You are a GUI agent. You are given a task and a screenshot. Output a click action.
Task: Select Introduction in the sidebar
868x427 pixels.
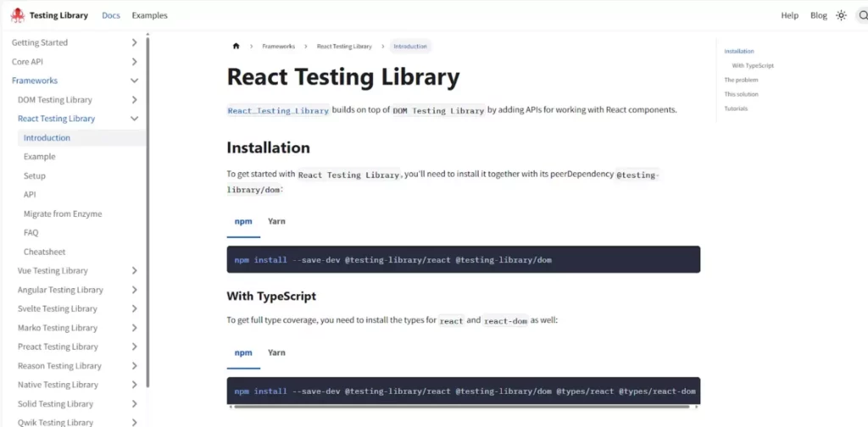point(81,138)
